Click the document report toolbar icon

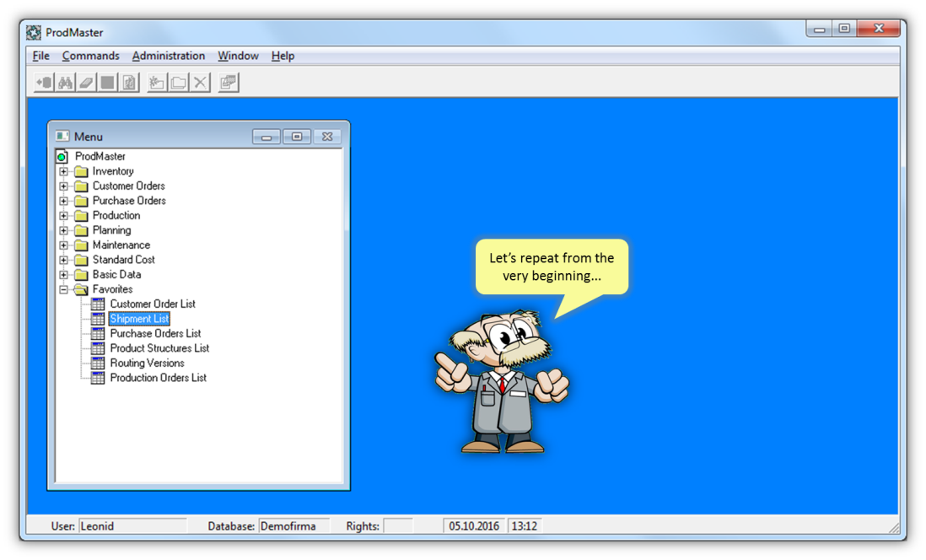point(129,83)
